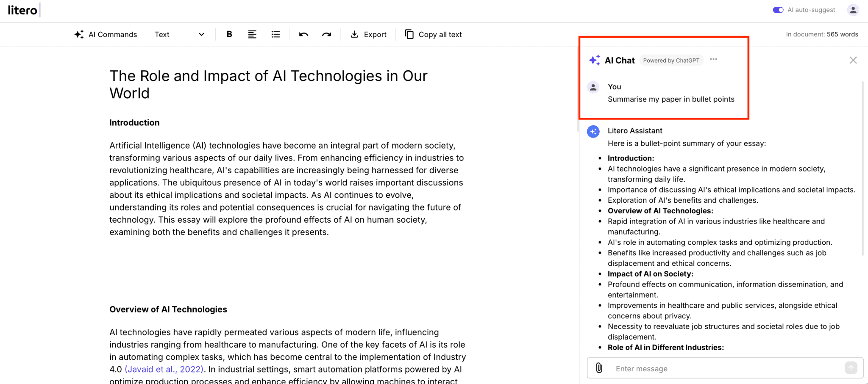Open the user profile avatar icon
This screenshot has width=868, height=384.
click(x=853, y=10)
